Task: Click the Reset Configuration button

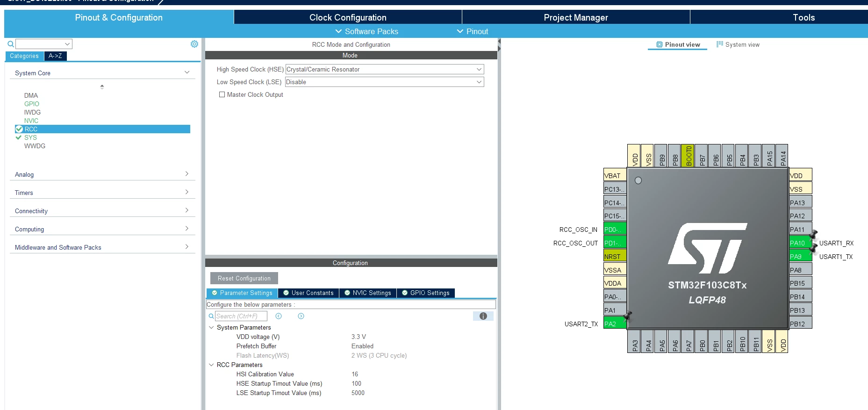Action: pyautogui.click(x=244, y=278)
